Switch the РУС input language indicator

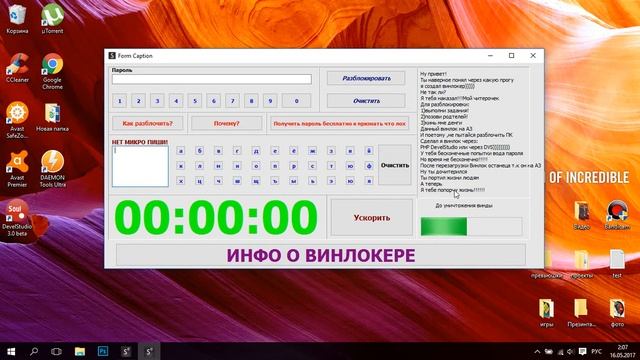pos(596,351)
